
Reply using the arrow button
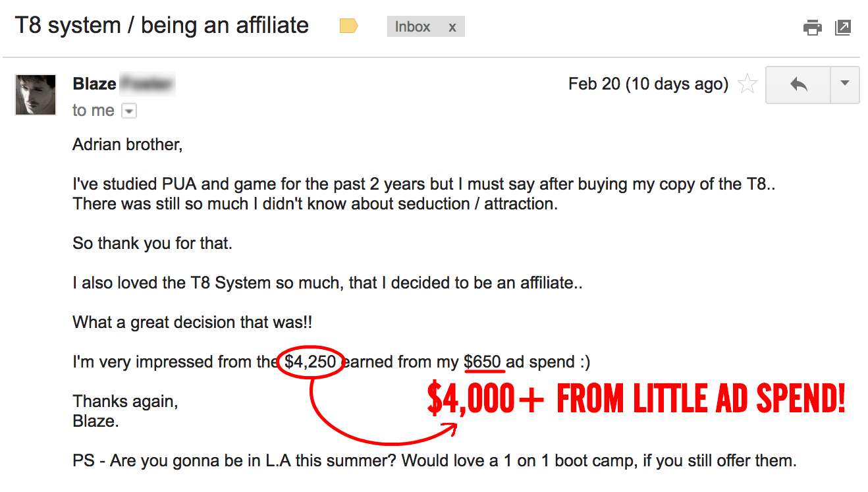(798, 84)
